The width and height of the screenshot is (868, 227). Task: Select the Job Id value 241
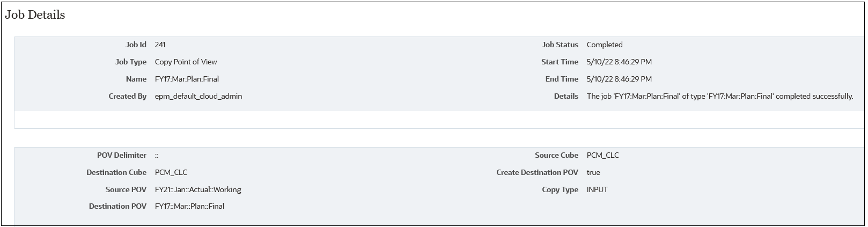[160, 45]
